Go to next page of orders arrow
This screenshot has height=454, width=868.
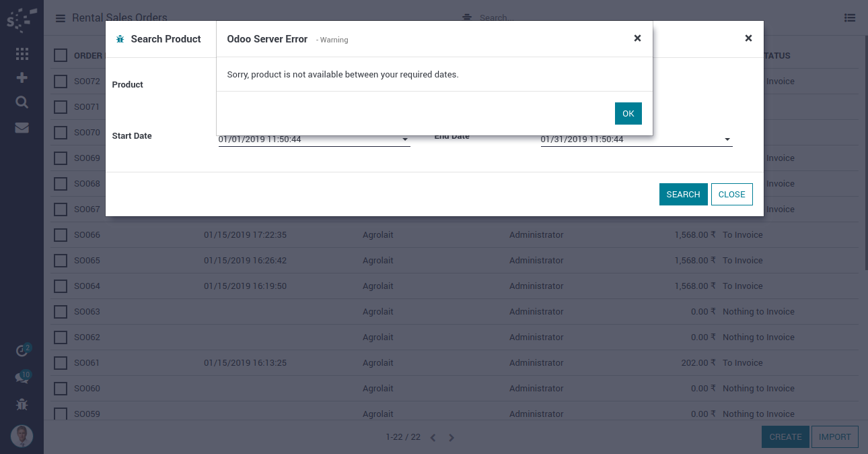451,438
